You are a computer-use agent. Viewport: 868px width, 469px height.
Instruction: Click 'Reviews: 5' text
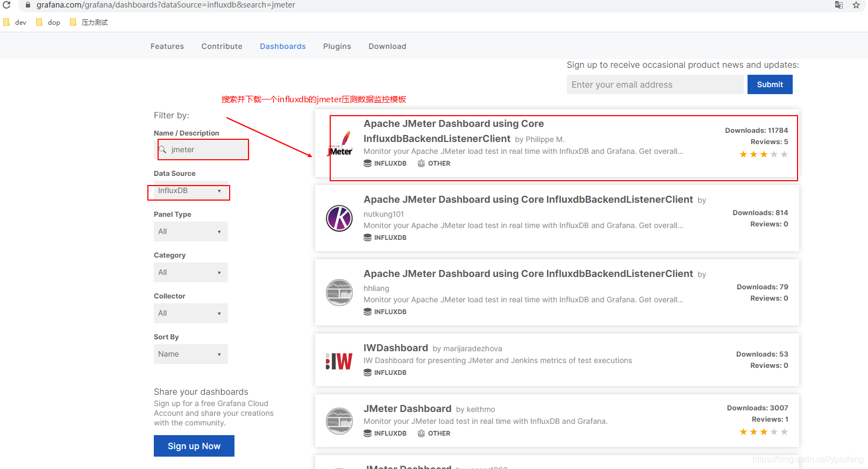tap(769, 142)
